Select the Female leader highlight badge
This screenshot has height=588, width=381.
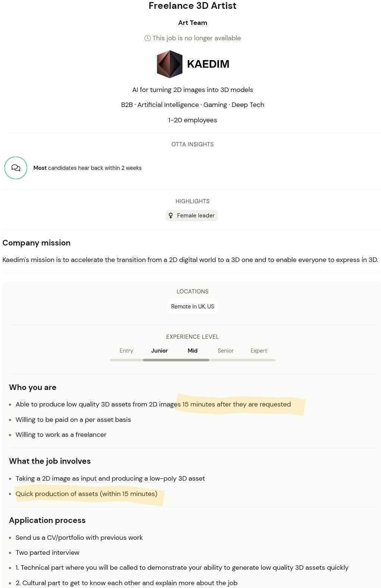[x=192, y=215]
